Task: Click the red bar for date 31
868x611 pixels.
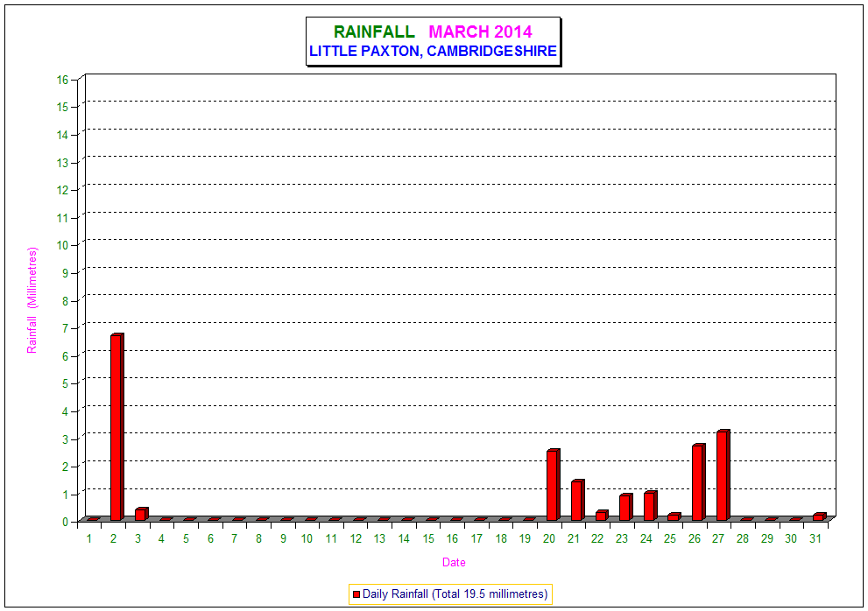Action: tap(820, 517)
